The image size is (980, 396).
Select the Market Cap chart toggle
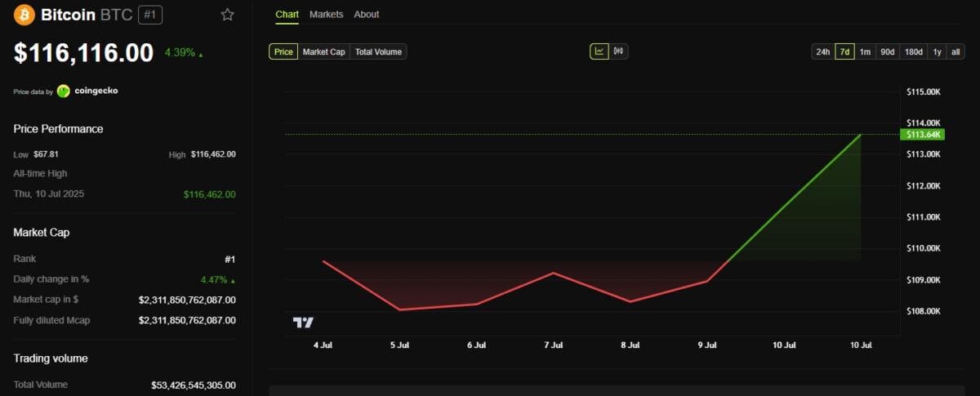[x=324, y=51]
